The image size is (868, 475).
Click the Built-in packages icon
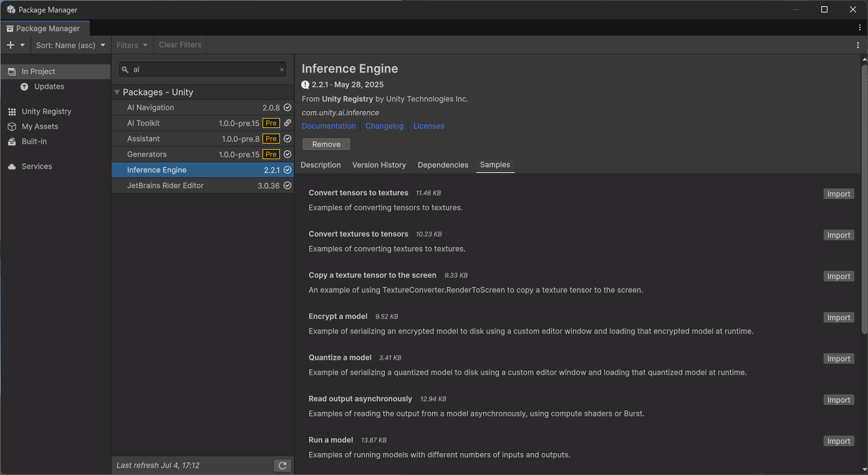(11, 141)
